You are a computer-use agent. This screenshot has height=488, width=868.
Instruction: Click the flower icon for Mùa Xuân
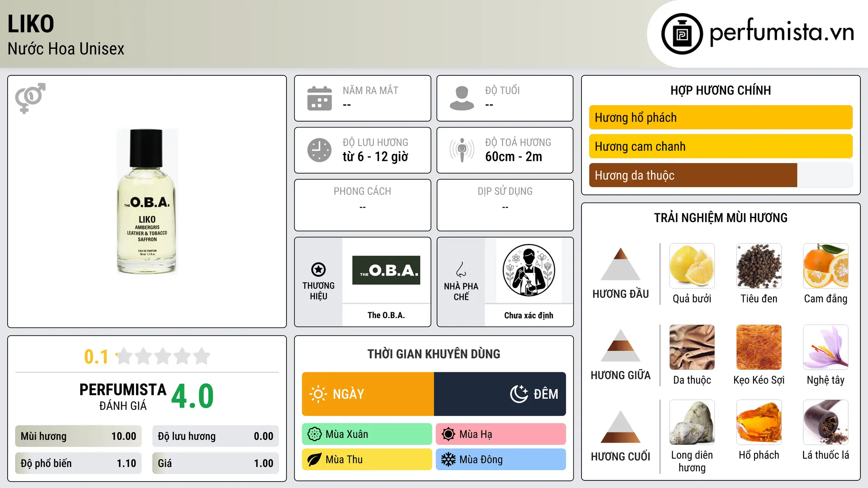(314, 434)
